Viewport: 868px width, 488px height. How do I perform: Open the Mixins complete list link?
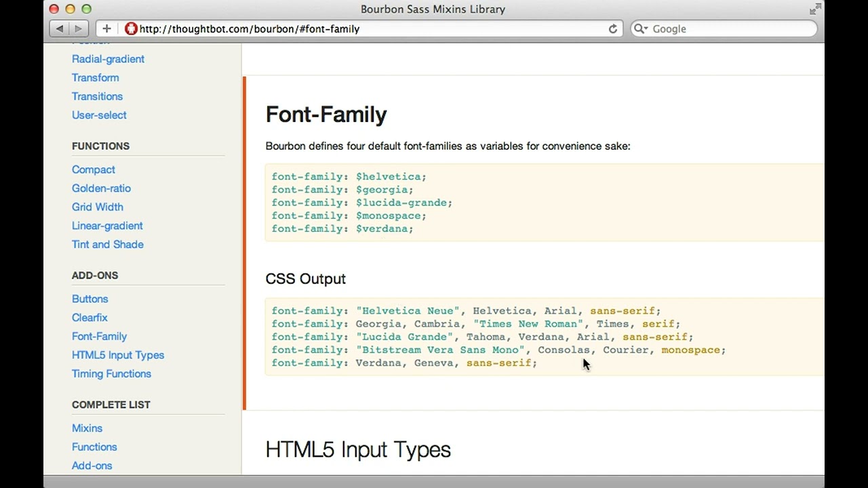tap(87, 428)
